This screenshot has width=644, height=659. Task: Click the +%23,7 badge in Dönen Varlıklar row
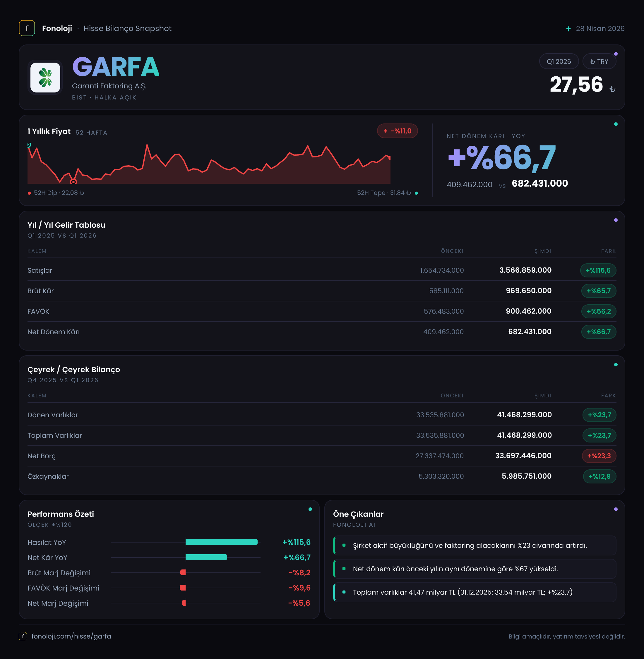pos(599,415)
